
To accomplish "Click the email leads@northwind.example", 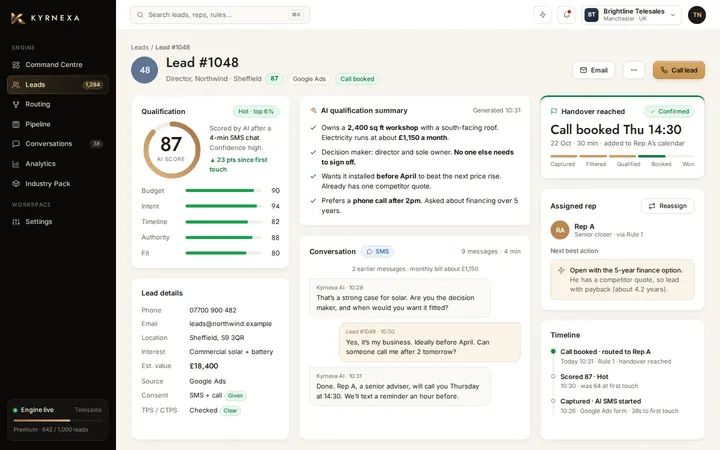I will click(x=231, y=324).
